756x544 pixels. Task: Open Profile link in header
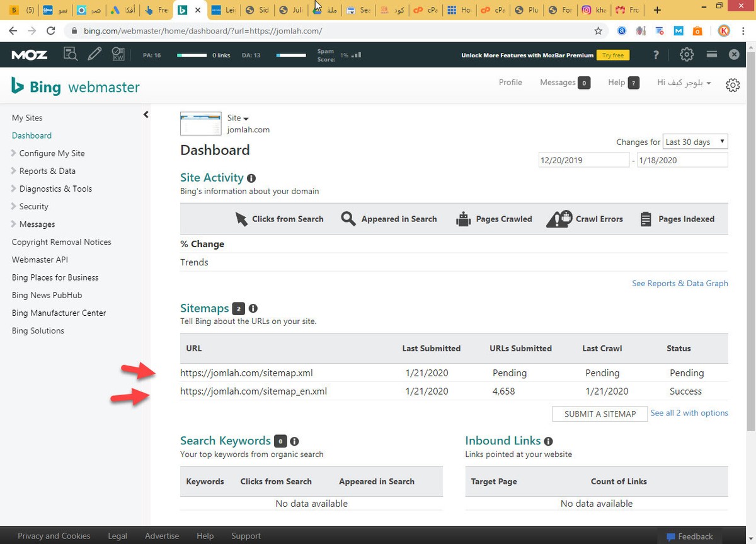pos(510,83)
